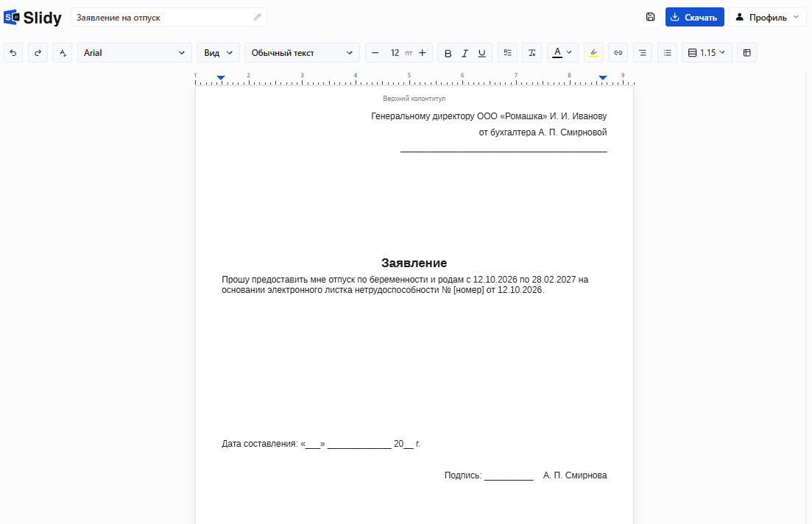Click the 'Дата составления' line

tap(320, 444)
